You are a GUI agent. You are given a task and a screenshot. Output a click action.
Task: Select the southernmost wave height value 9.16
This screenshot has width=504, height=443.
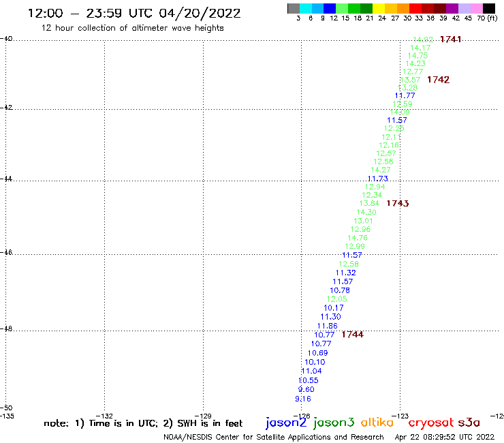[303, 399]
